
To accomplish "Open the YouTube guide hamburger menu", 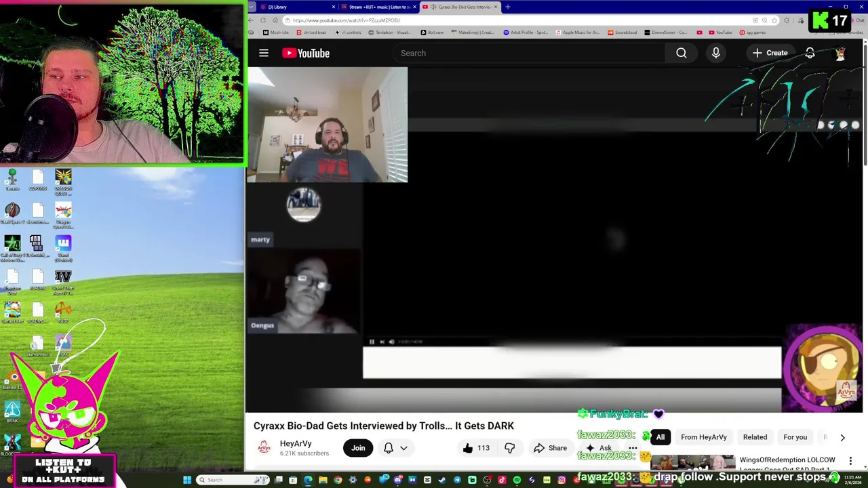I will (x=264, y=53).
